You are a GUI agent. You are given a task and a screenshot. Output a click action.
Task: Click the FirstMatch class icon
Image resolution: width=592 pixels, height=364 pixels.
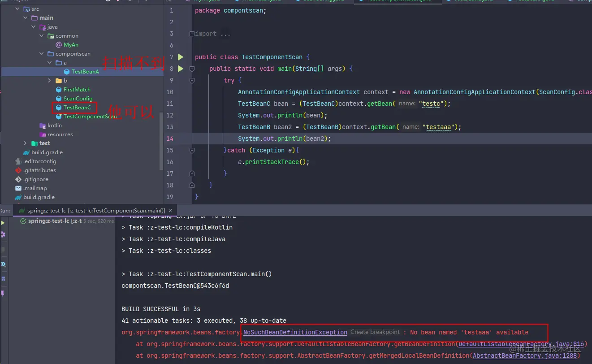pyautogui.click(x=59, y=90)
